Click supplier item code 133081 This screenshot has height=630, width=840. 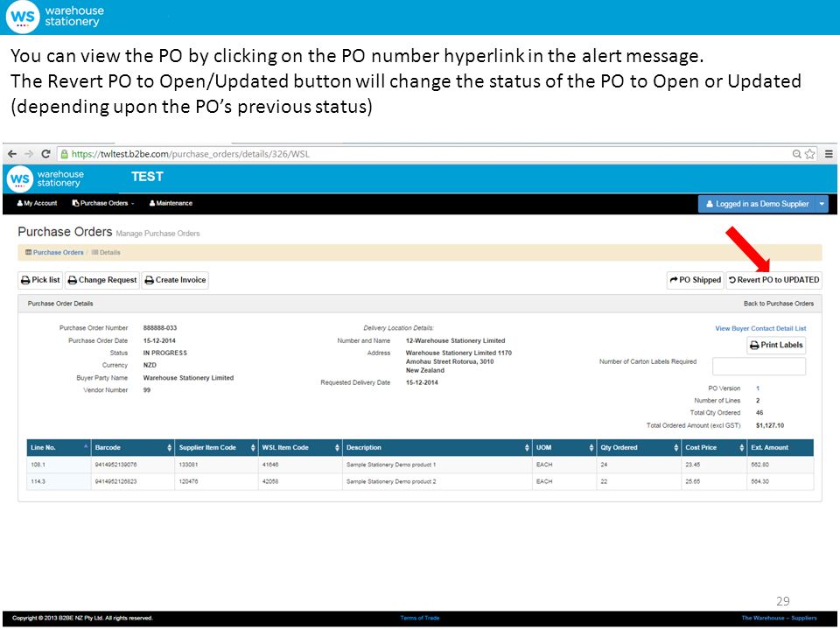pos(188,465)
